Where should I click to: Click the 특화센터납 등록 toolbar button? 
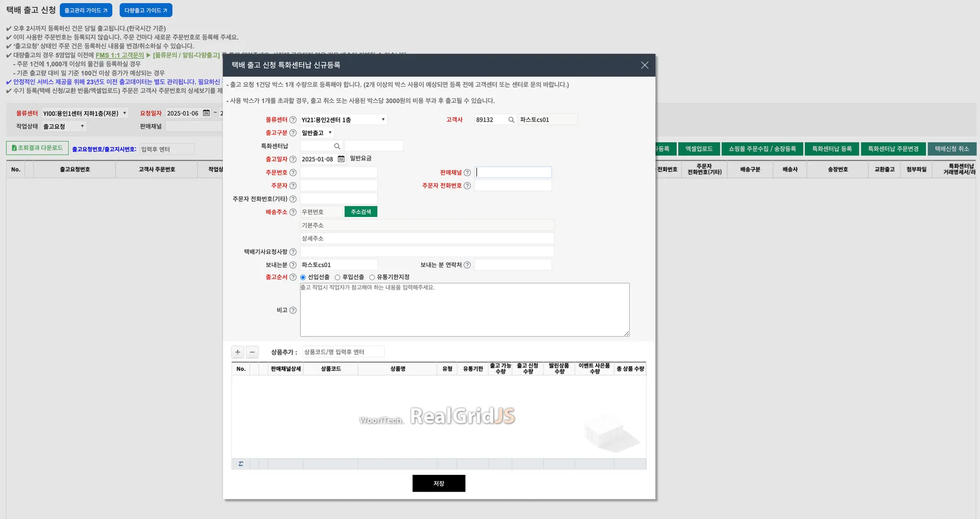pyautogui.click(x=832, y=149)
